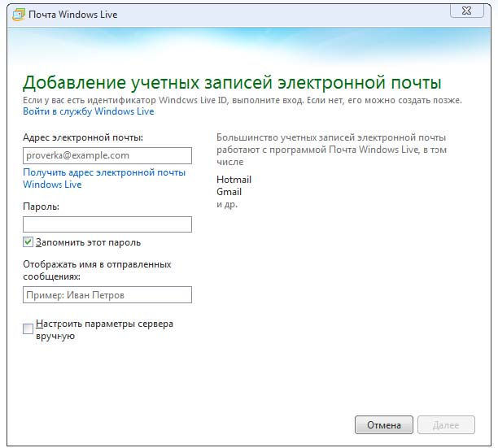Uncheck Запомнить этот пароль checkbox
This screenshot has width=498, height=448.
pyautogui.click(x=28, y=242)
